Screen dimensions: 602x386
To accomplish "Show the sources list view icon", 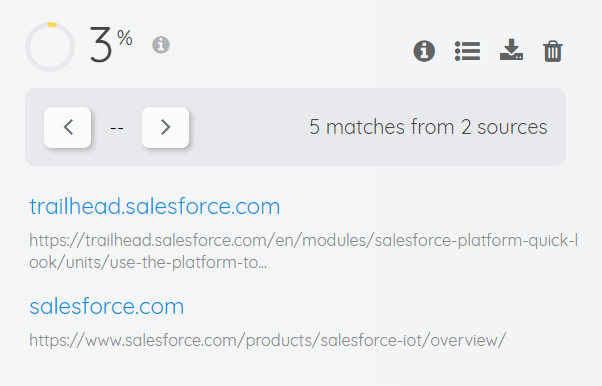I will pos(467,51).
